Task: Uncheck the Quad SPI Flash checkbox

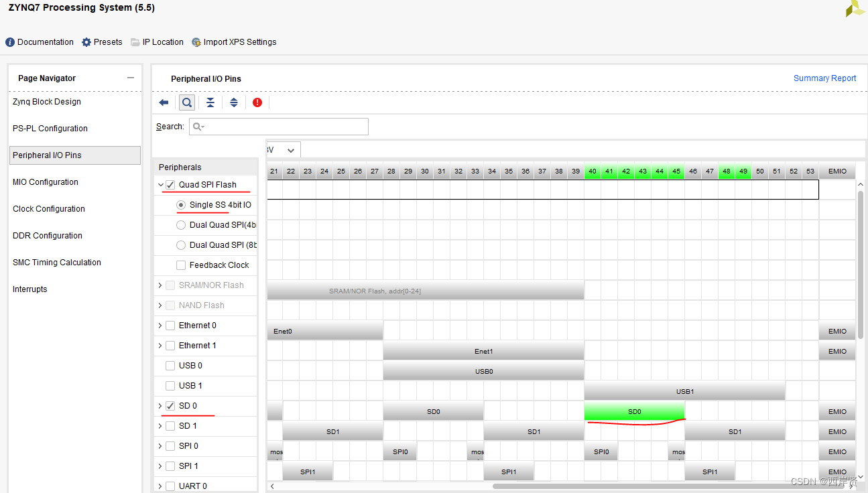Action: pyautogui.click(x=170, y=185)
